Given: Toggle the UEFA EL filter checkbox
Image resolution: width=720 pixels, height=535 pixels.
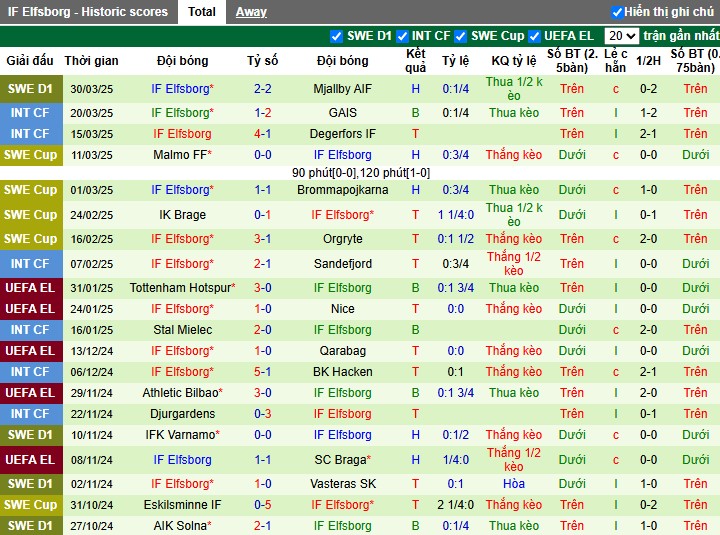Looking at the screenshot, I should click(x=534, y=36).
